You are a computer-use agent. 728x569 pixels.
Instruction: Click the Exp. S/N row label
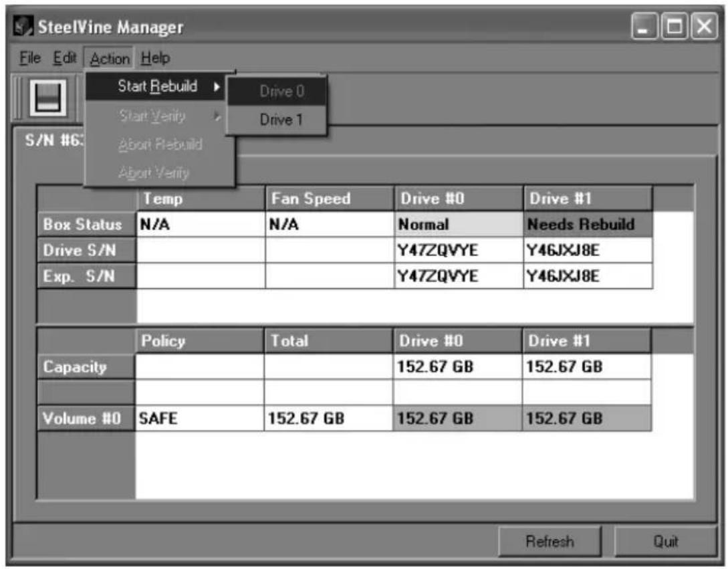[x=87, y=276]
